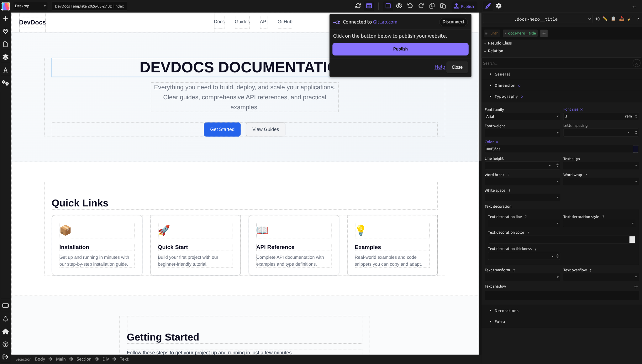The image size is (642, 364).
Task: Click Publish in the GitLab dialog
Action: (x=400, y=49)
